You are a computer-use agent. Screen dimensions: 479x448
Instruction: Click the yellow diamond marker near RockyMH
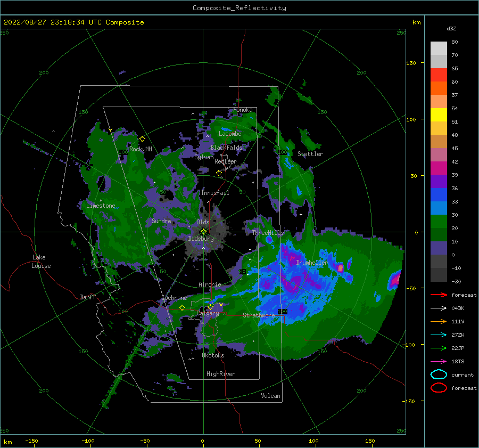click(x=142, y=139)
